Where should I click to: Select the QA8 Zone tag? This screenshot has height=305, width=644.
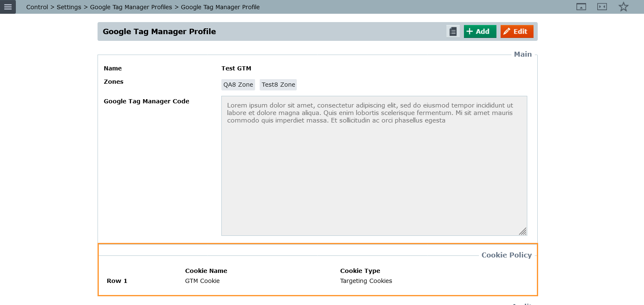pyautogui.click(x=238, y=85)
